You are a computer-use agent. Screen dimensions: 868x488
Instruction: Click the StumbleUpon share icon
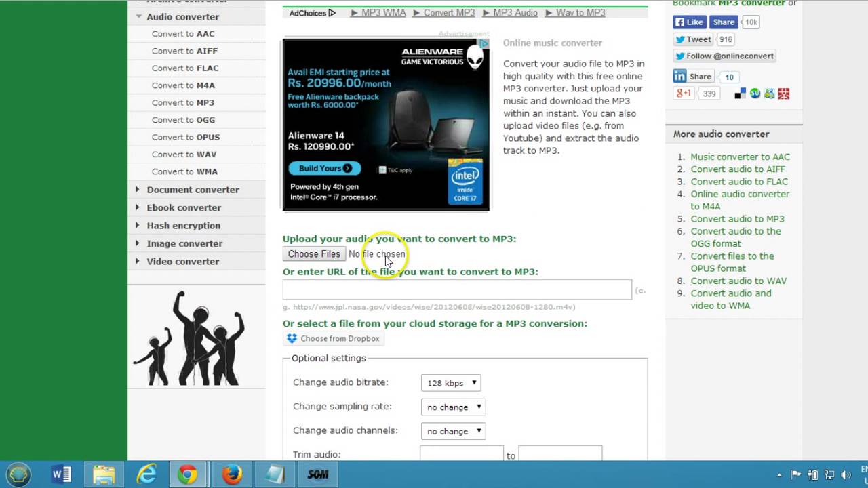pyautogui.click(x=755, y=94)
